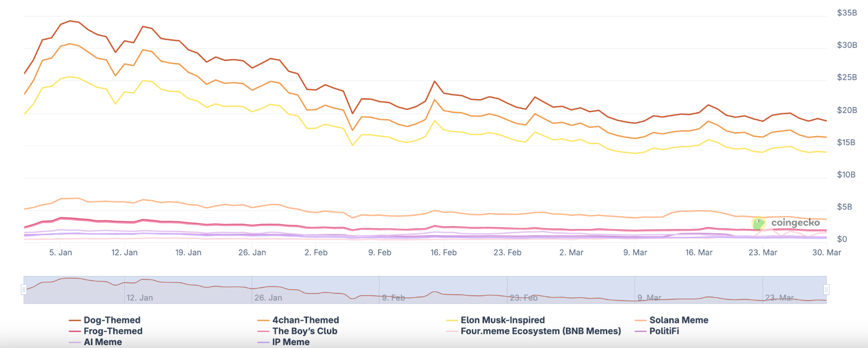The height and width of the screenshot is (348, 868).
Task: Click the 26. Jan navigator label
Action: [268, 298]
